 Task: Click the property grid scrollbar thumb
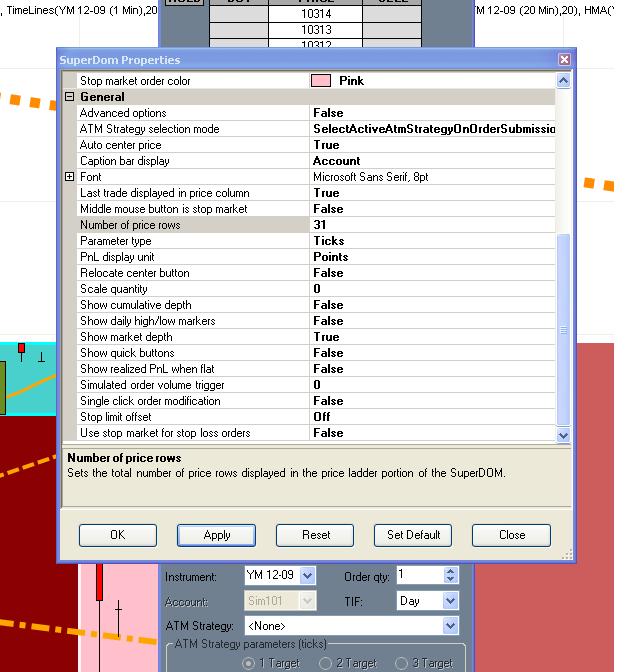[x=563, y=330]
